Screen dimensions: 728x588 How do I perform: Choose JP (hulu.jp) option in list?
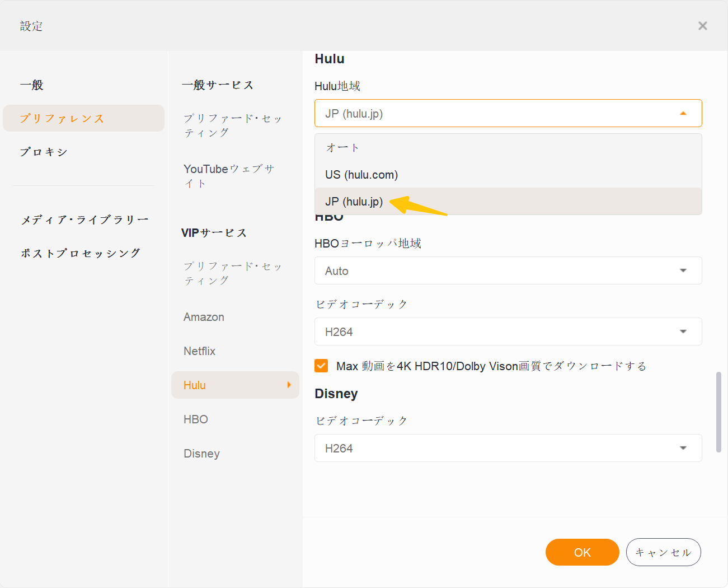pos(508,202)
